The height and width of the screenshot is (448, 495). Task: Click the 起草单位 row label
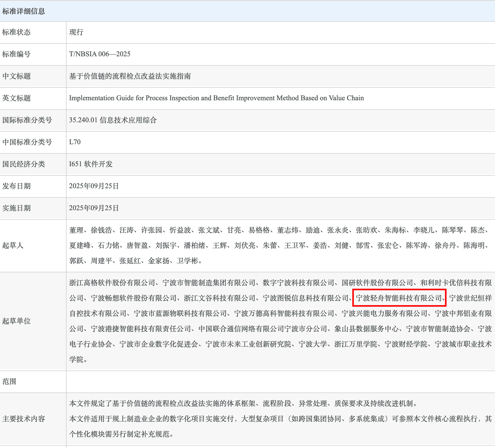pyautogui.click(x=16, y=321)
